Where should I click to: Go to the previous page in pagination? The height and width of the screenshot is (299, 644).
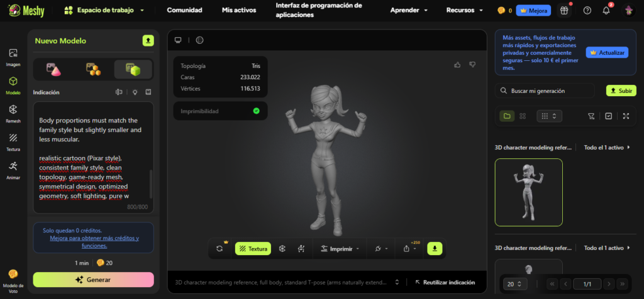point(565,284)
